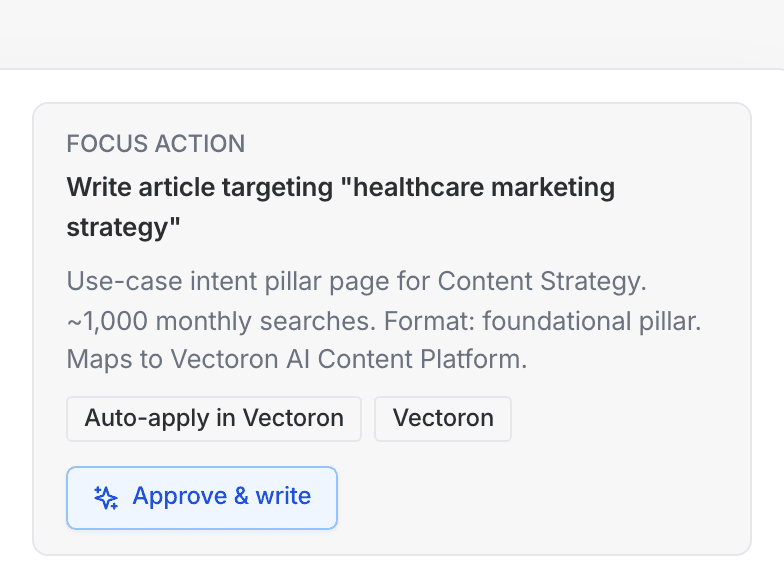
Task: Click "Maps to Vectoron AI Content Platform" line
Action: tap(297, 360)
